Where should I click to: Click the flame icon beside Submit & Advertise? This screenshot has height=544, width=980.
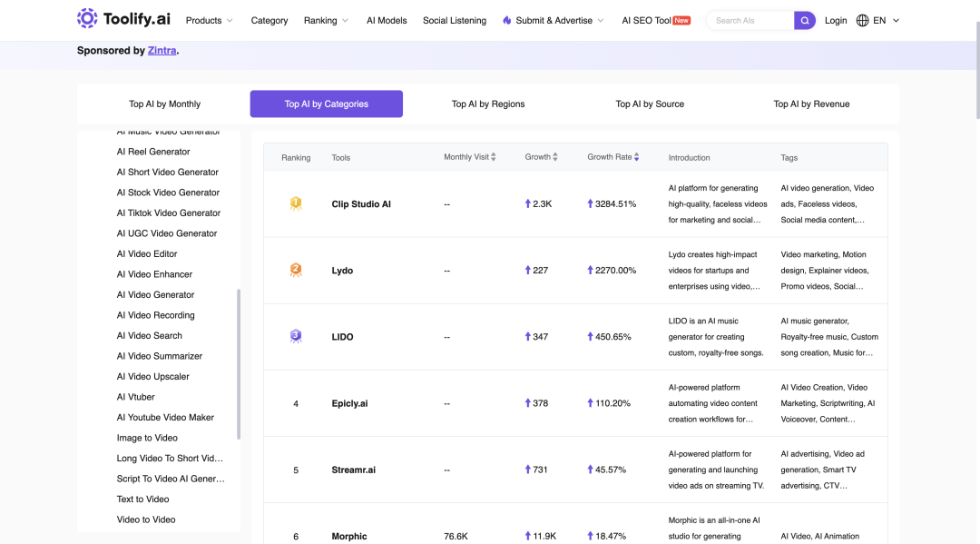pos(507,21)
